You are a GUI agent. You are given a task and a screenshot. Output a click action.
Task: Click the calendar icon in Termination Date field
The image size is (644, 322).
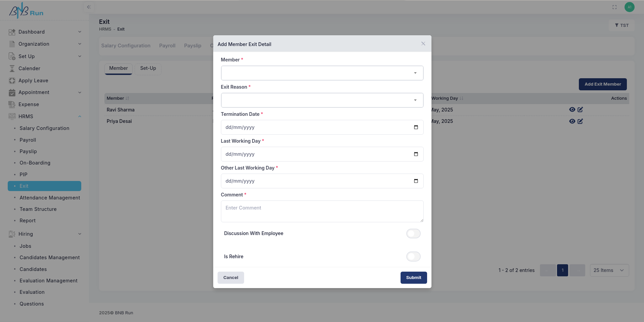416,127
